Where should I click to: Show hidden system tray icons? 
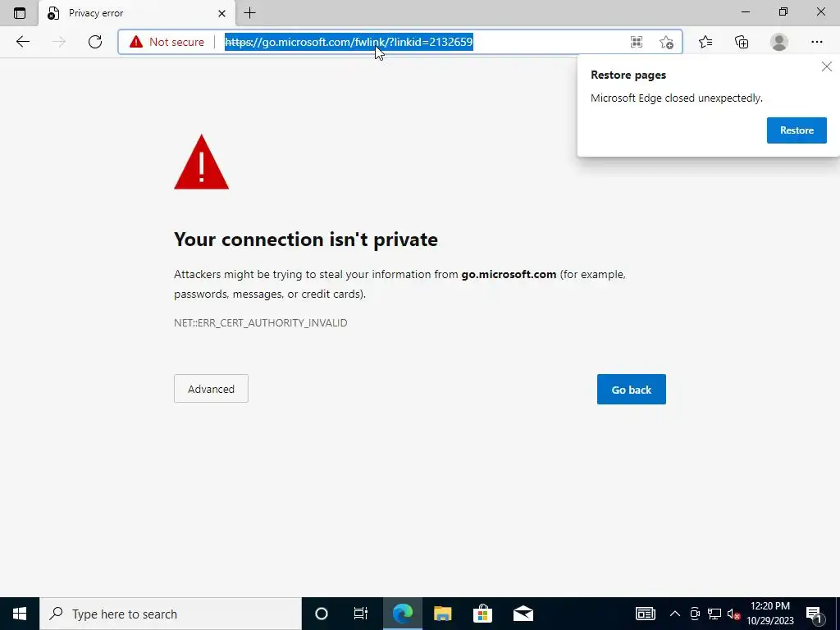coord(675,614)
